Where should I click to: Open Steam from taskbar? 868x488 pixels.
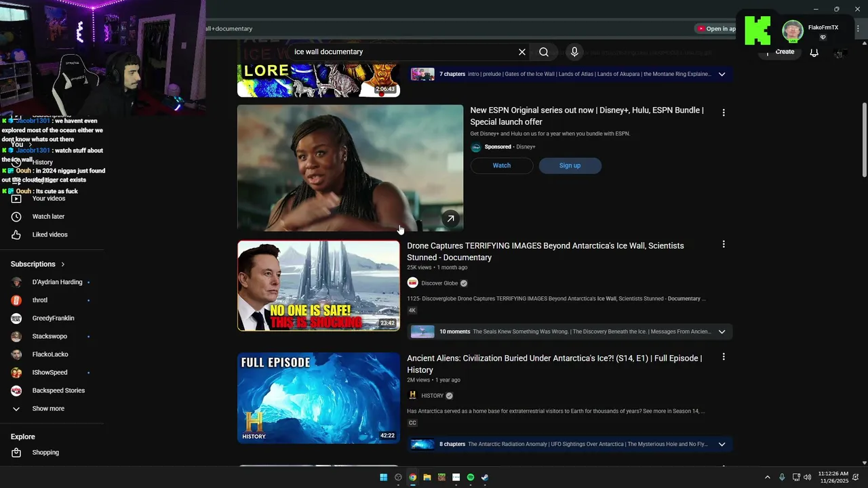pos(485,477)
